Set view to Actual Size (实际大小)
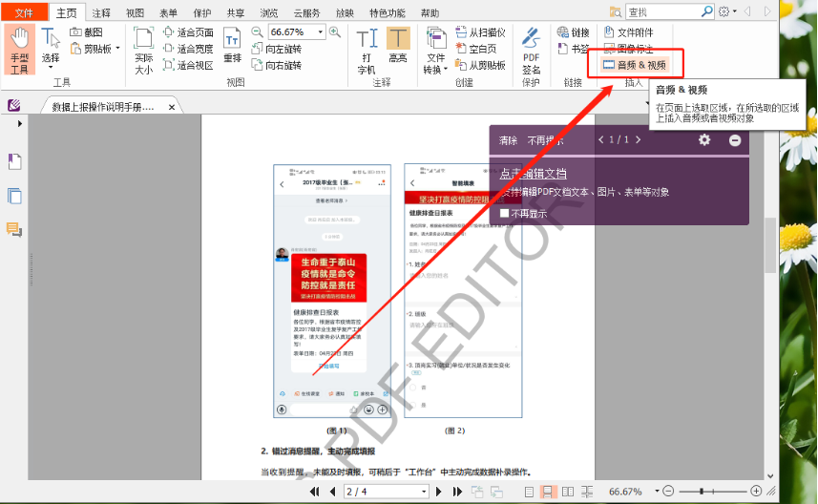Viewport: 818px width, 504px height. (143, 51)
